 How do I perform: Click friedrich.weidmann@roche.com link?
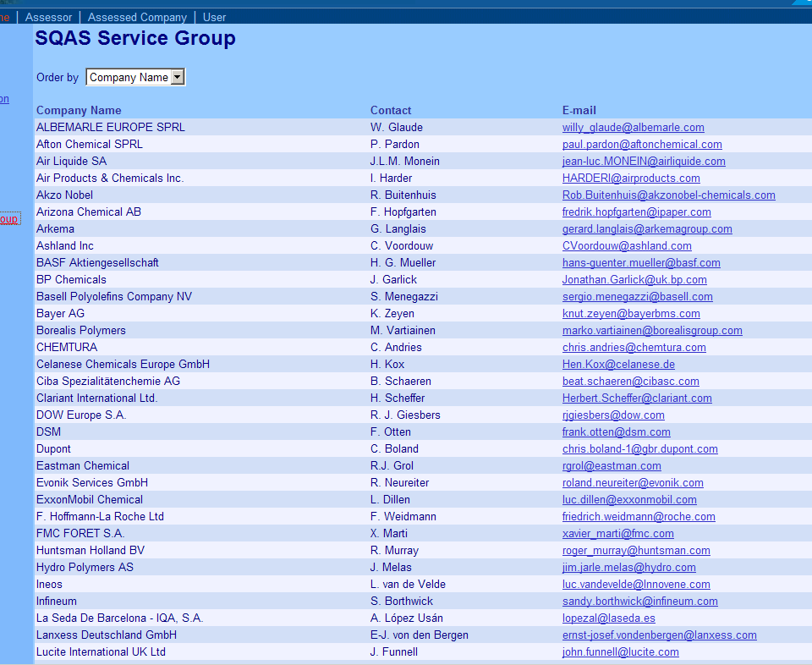[x=639, y=516]
